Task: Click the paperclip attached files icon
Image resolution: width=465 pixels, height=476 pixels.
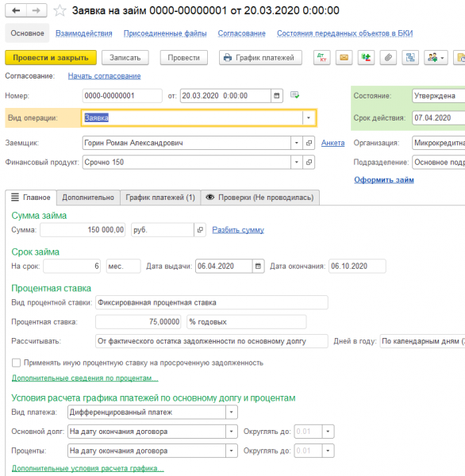Action: (388, 57)
